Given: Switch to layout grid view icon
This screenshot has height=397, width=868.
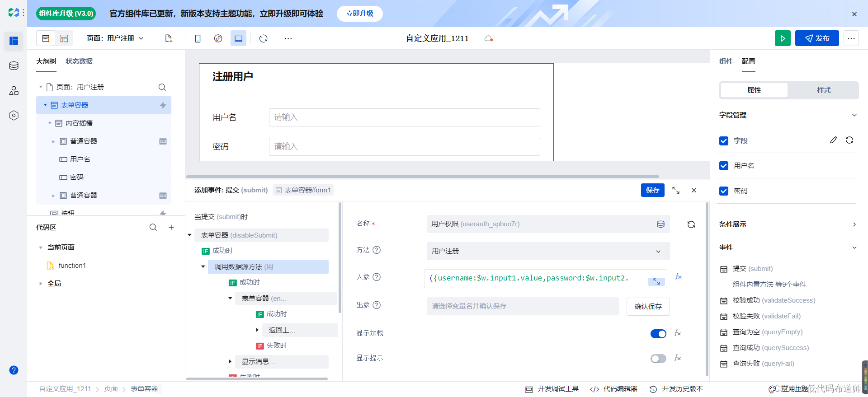Looking at the screenshot, I should pyautogui.click(x=64, y=39).
